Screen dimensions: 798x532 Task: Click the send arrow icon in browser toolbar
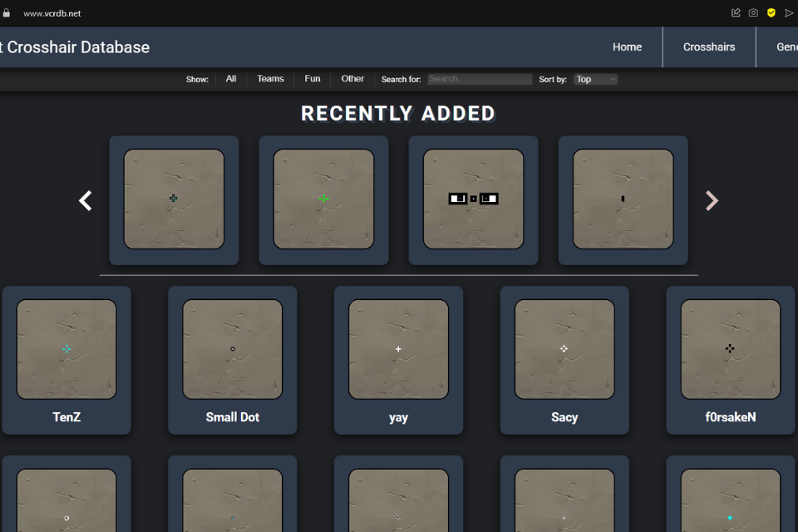click(789, 13)
